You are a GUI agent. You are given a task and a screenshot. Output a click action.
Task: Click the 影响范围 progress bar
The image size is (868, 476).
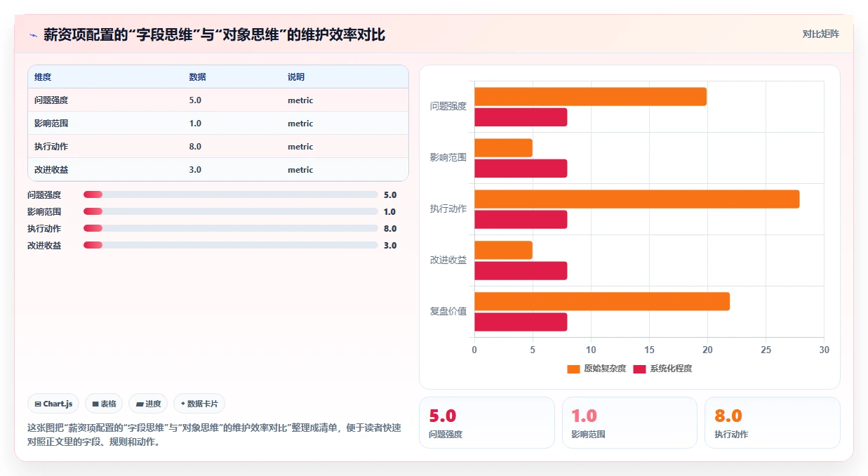point(230,211)
